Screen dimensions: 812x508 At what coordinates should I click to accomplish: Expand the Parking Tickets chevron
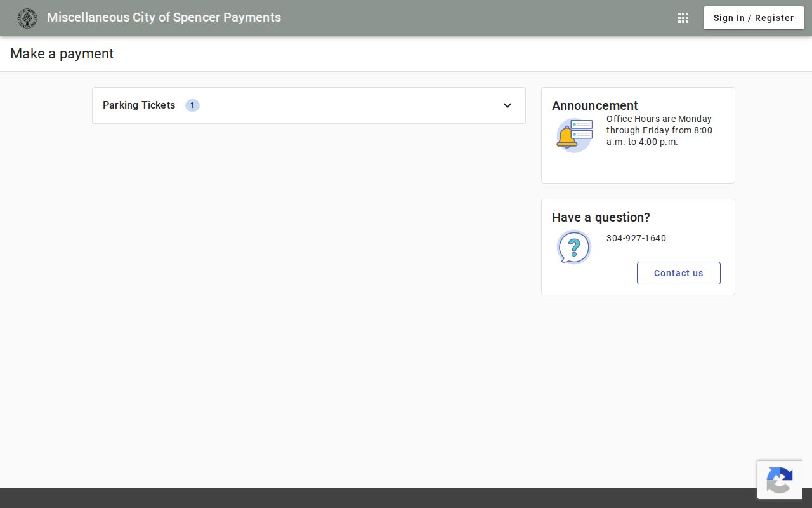(x=507, y=105)
